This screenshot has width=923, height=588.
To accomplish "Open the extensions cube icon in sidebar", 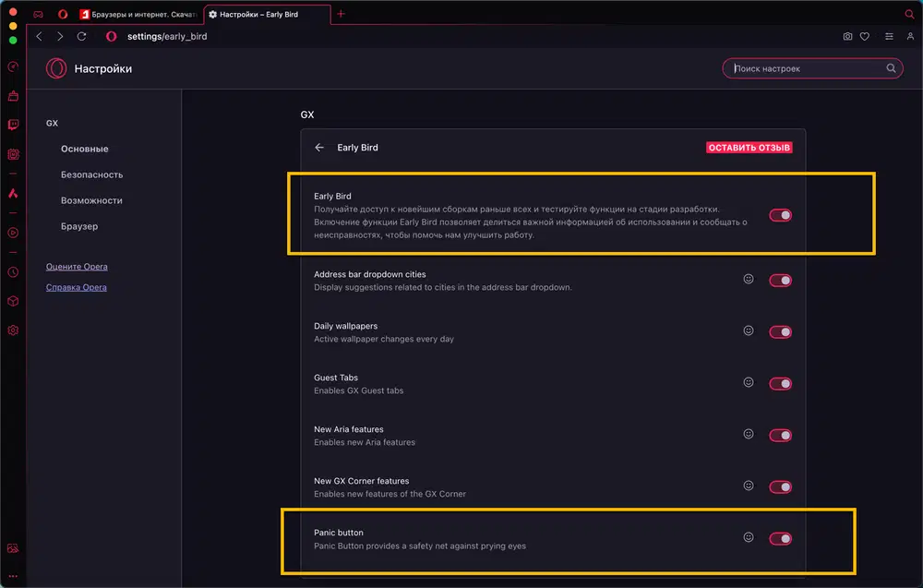I will 13,301.
